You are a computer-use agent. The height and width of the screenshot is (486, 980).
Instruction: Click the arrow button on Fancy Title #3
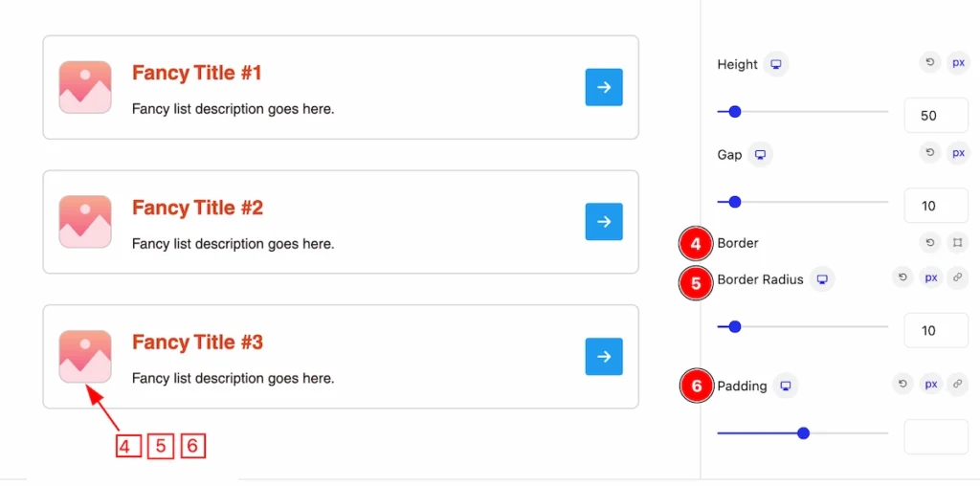pos(604,356)
